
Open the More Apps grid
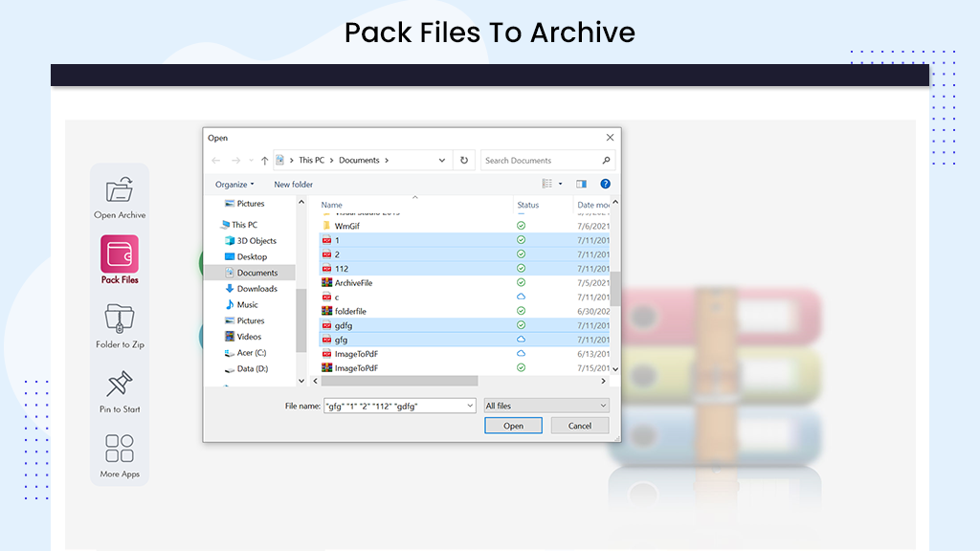[x=120, y=456]
